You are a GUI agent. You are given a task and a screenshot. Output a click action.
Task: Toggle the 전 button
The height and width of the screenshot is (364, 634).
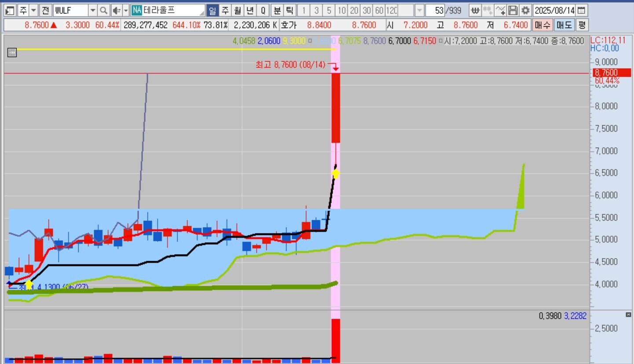point(45,10)
